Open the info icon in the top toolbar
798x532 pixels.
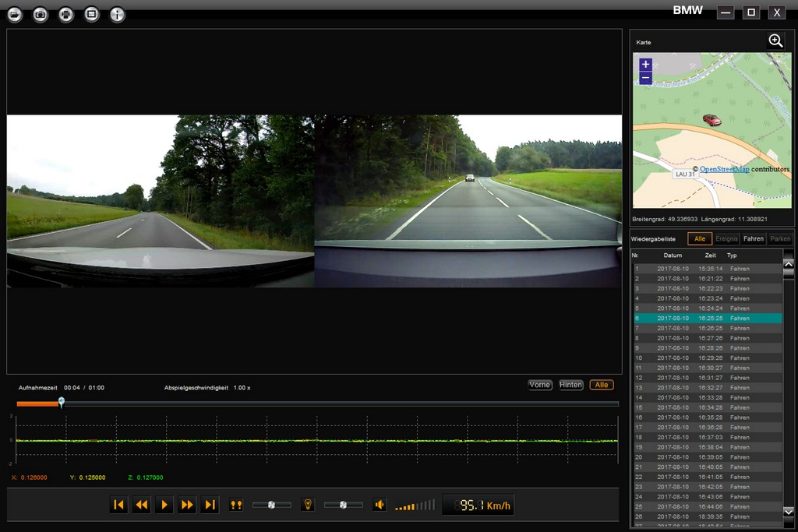(118, 14)
